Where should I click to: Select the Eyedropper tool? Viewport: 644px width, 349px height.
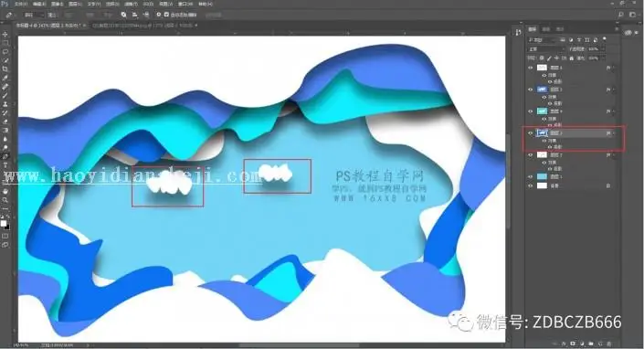[x=5, y=78]
